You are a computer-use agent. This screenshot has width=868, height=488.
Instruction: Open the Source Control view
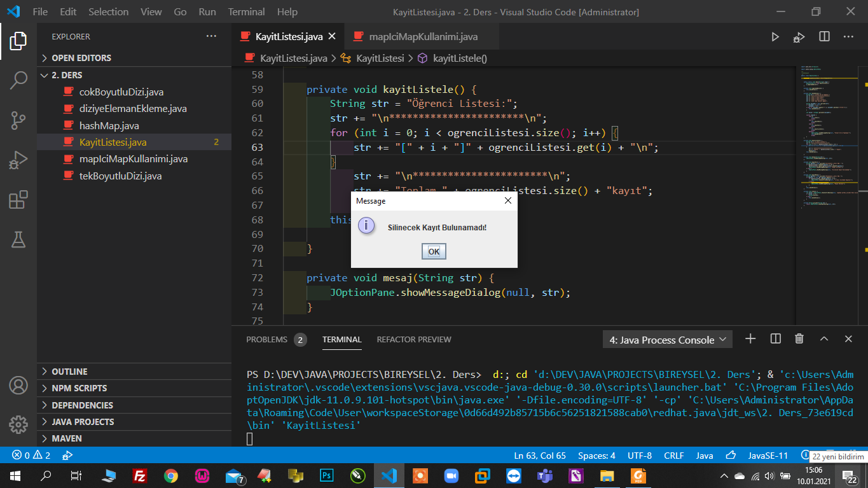click(18, 120)
